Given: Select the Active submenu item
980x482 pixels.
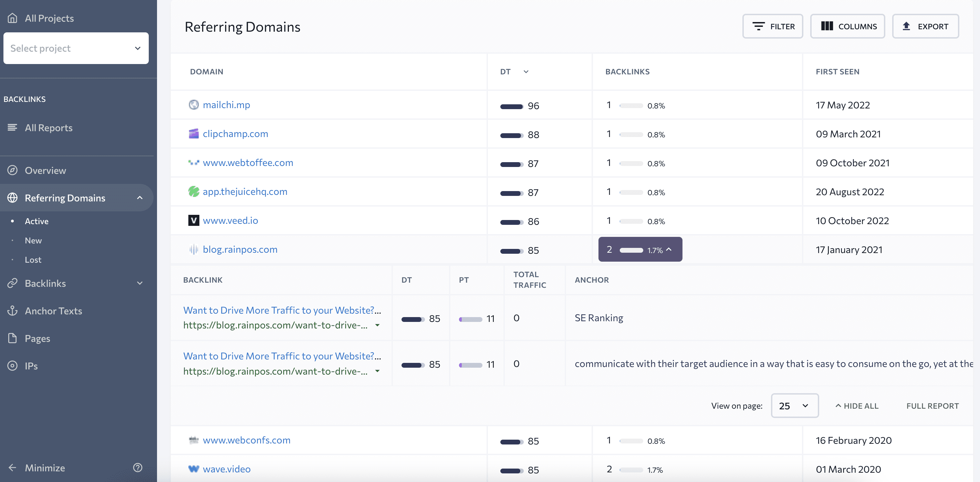Looking at the screenshot, I should pyautogui.click(x=37, y=221).
